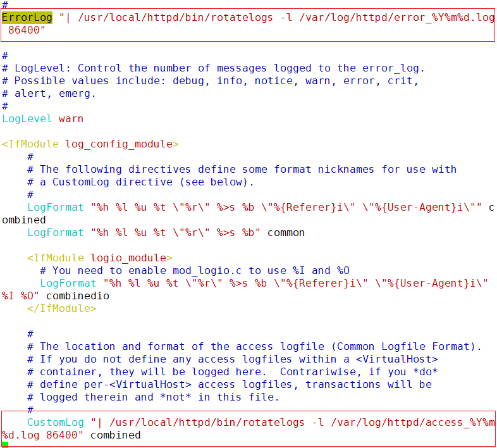Click the word 'common' after LogFormat
The width and height of the screenshot is (497, 448).
286,233
